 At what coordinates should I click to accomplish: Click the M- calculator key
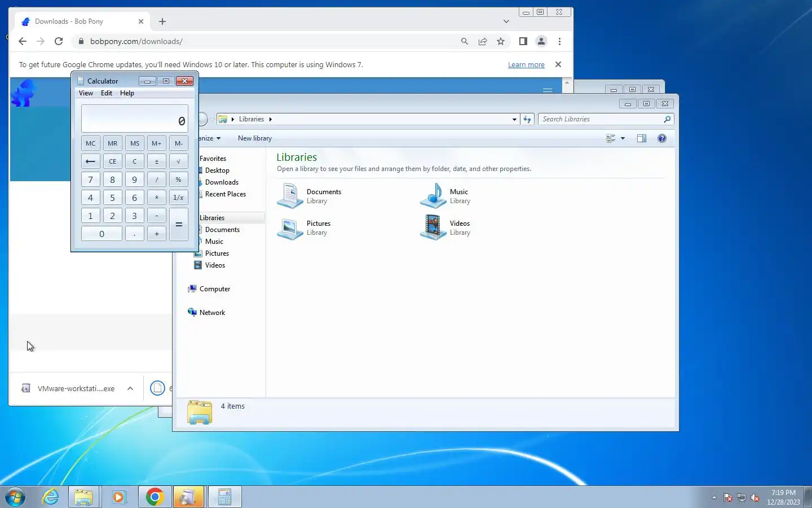[x=178, y=143]
